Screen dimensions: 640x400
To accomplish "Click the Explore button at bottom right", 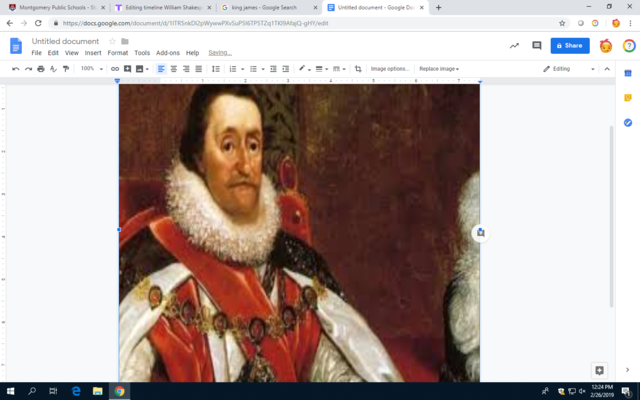I will (599, 370).
